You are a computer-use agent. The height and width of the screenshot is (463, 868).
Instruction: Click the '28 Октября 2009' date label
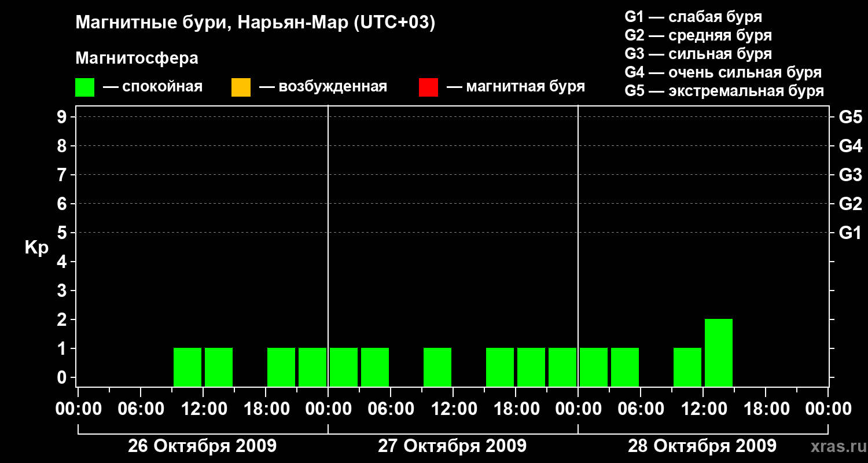(703, 446)
